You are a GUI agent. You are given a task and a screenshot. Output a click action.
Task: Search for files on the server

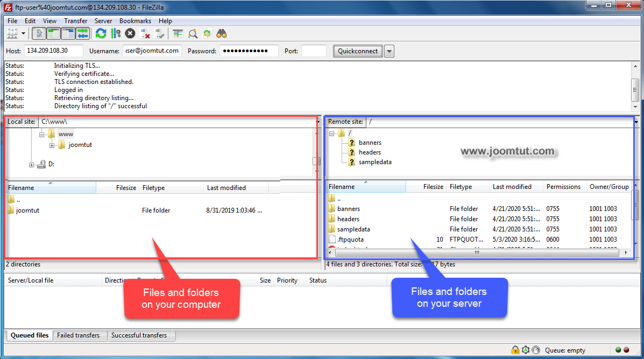[x=222, y=33]
